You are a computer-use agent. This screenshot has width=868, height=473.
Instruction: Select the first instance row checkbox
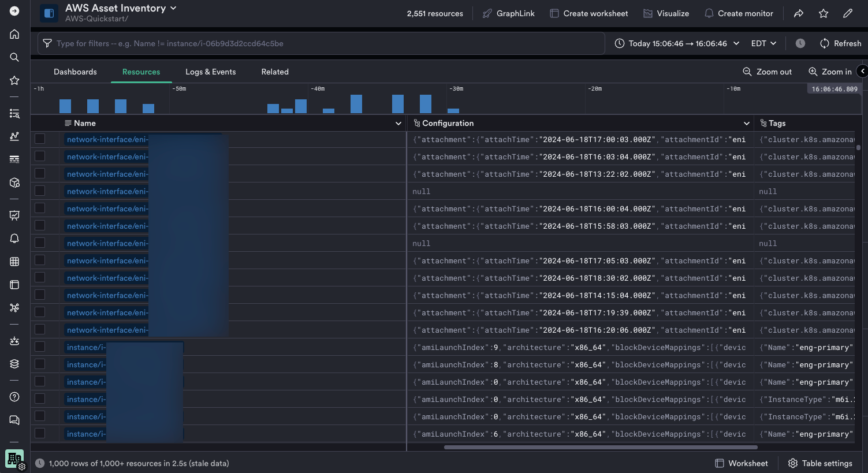pyautogui.click(x=40, y=347)
